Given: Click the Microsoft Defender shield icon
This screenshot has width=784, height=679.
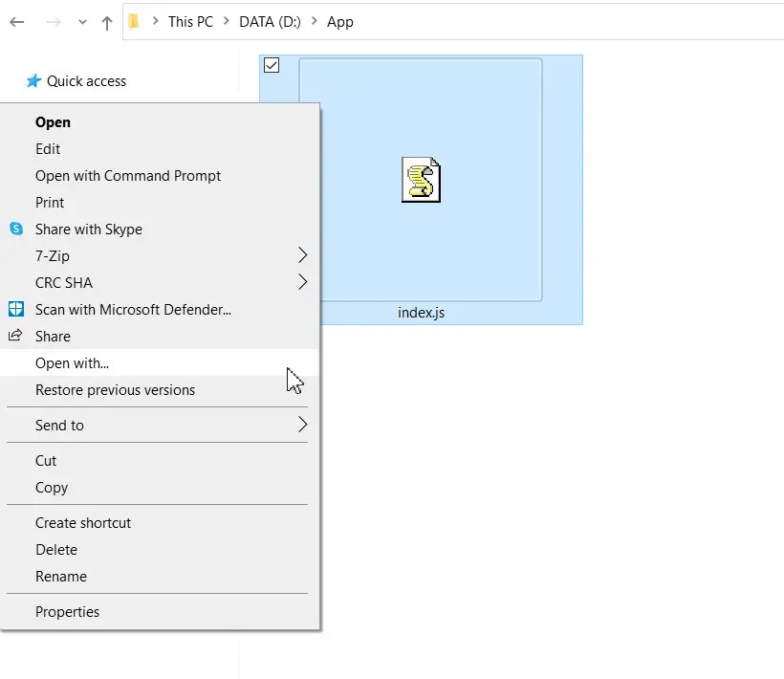Looking at the screenshot, I should (x=15, y=309).
